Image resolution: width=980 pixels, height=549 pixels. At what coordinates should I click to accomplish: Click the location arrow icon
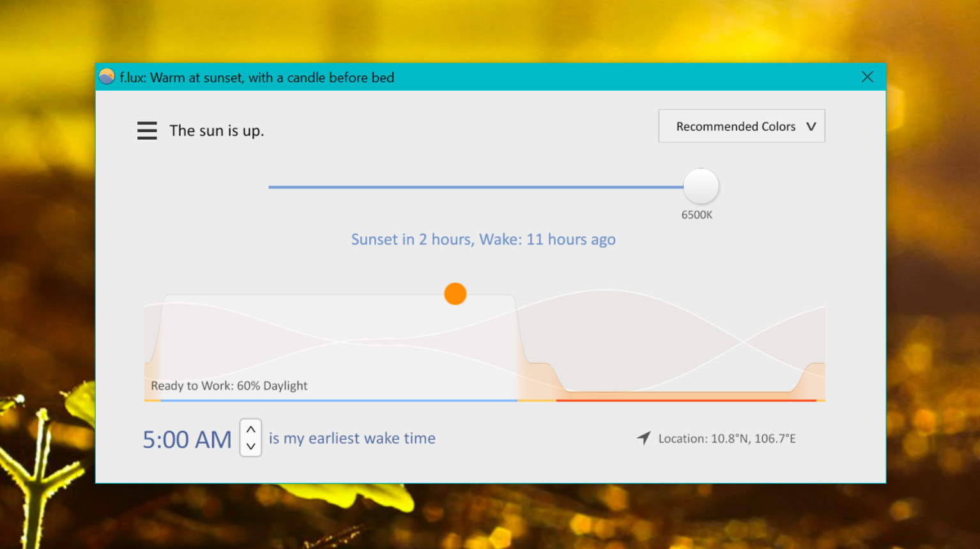pos(644,438)
